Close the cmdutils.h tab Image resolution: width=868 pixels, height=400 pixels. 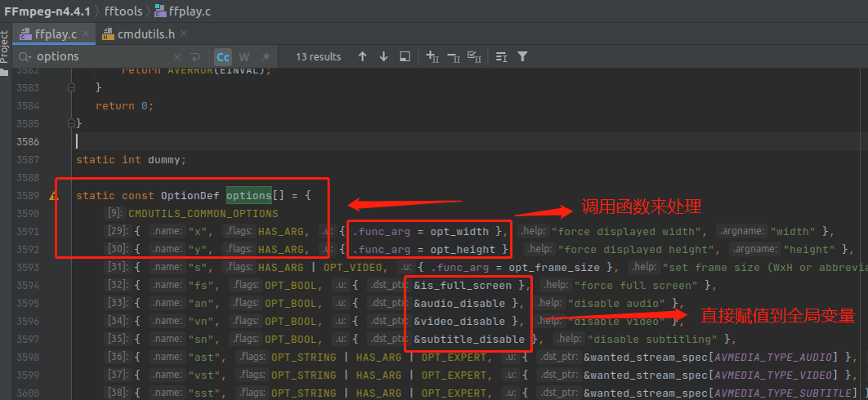[184, 34]
